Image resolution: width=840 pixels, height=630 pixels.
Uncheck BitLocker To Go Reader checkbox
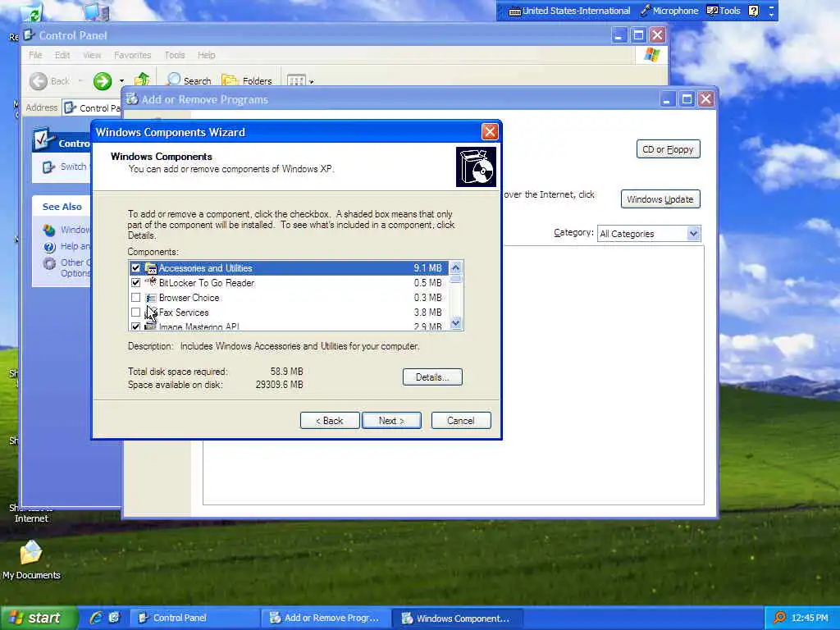pos(135,283)
